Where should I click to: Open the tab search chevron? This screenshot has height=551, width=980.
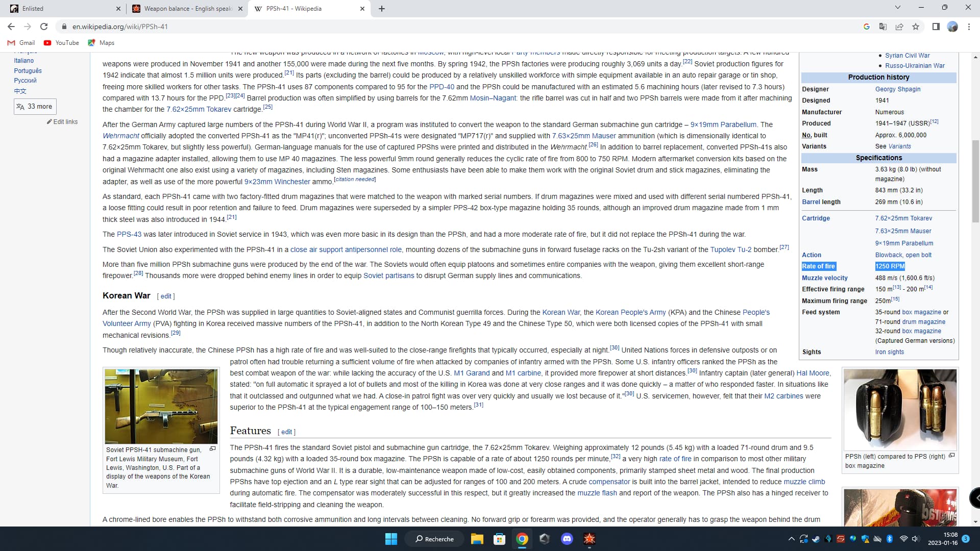click(x=898, y=8)
